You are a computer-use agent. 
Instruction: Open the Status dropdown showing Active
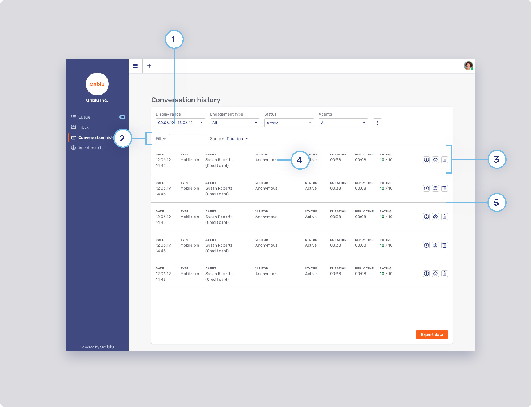click(x=289, y=123)
